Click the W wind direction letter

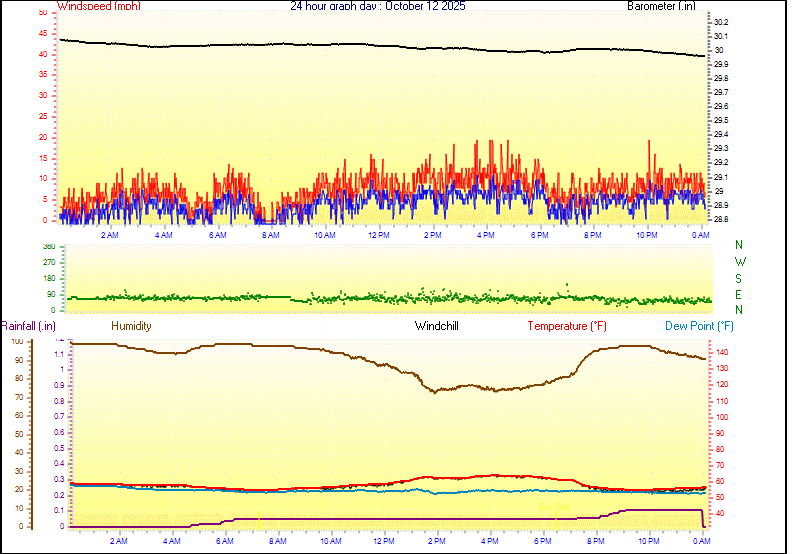pyautogui.click(x=739, y=262)
